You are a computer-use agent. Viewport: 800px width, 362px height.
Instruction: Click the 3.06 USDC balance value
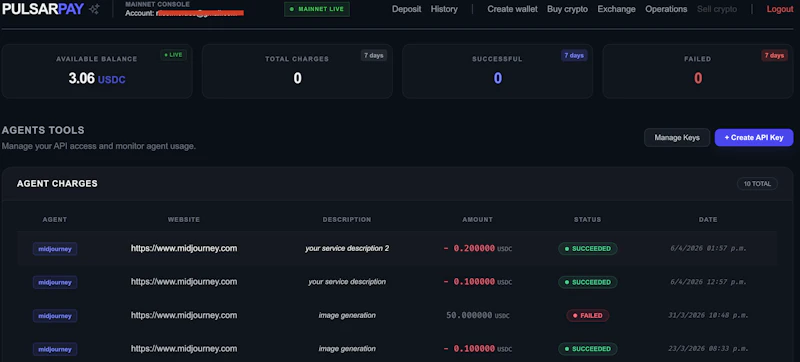tap(97, 79)
